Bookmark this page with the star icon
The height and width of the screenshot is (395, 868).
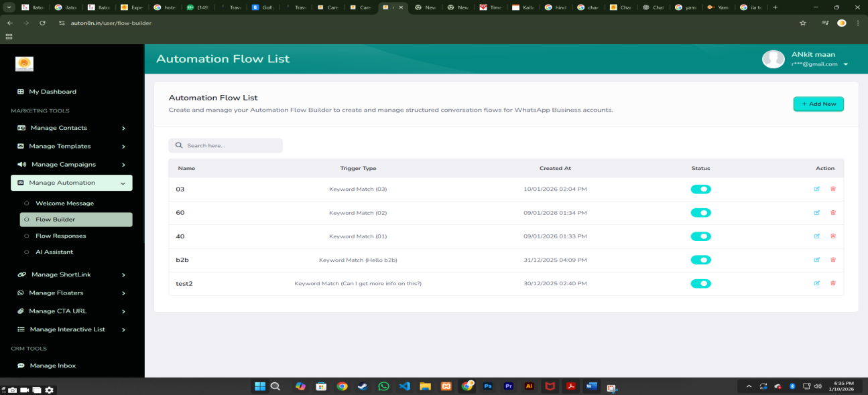pyautogui.click(x=802, y=23)
